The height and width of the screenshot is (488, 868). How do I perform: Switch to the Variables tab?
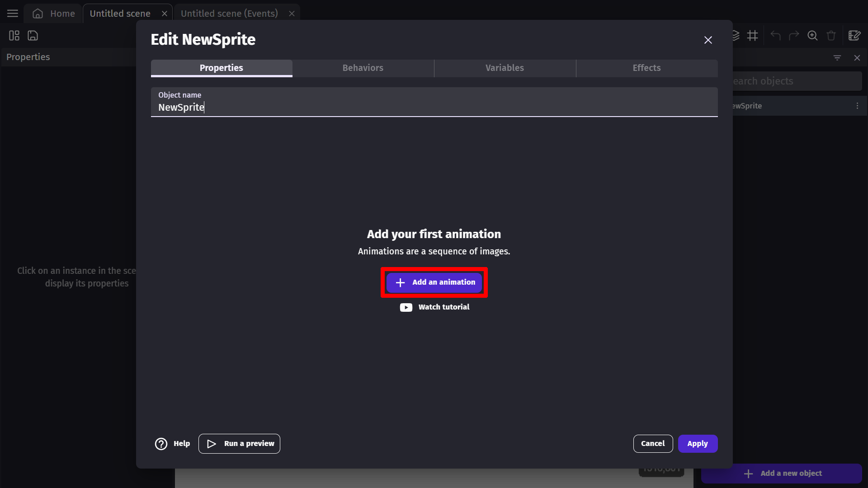(505, 68)
